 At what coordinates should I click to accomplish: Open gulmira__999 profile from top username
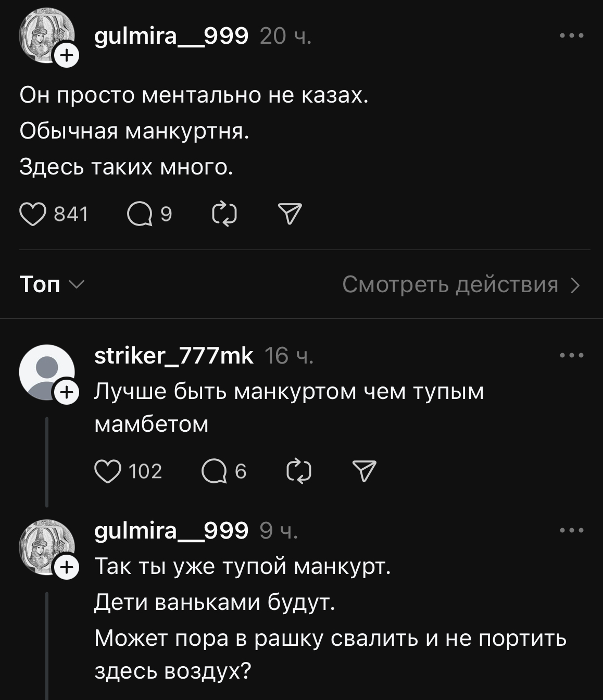[x=171, y=36]
